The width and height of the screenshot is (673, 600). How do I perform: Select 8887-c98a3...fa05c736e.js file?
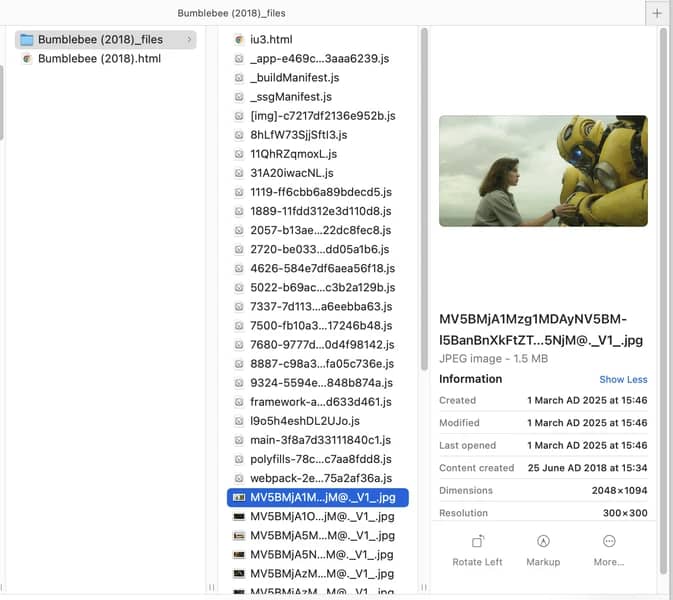[x=318, y=364]
